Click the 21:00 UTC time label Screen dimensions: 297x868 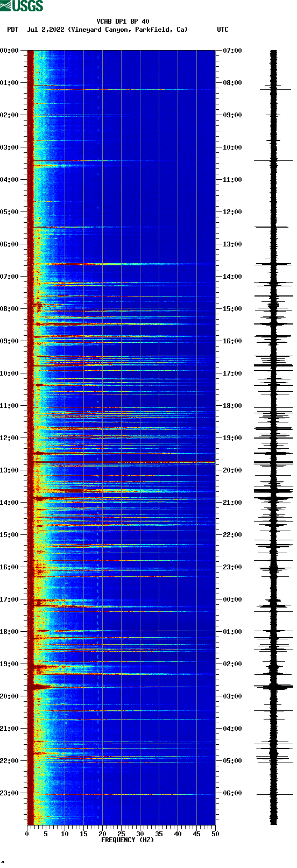[232, 503]
